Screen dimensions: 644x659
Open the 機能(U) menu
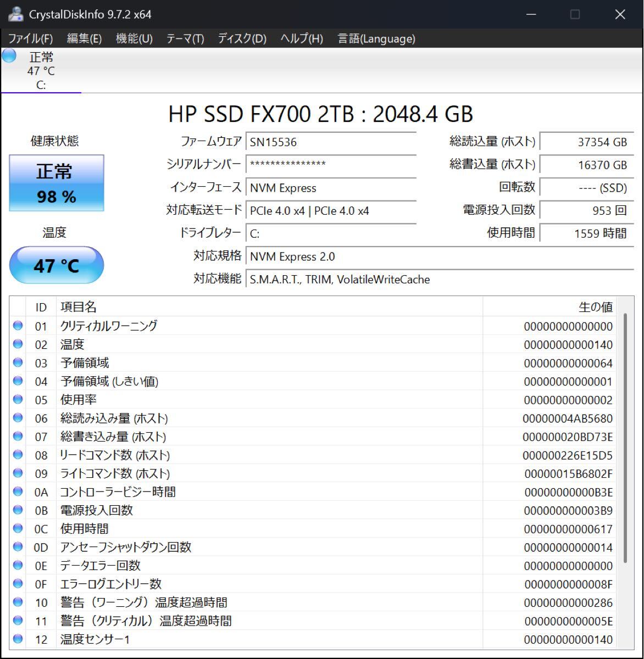134,38
